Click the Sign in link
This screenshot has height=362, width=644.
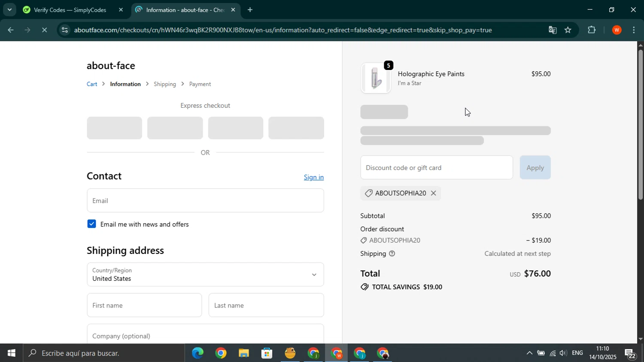coord(314,177)
